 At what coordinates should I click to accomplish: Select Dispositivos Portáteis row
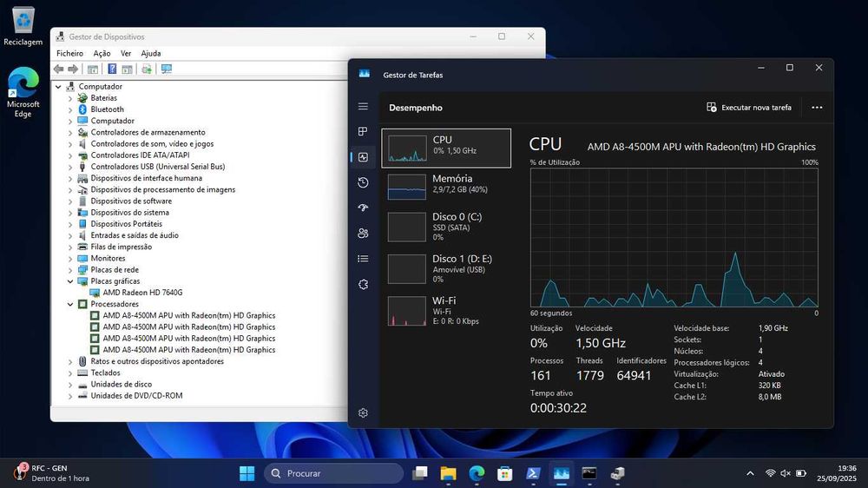(120, 224)
